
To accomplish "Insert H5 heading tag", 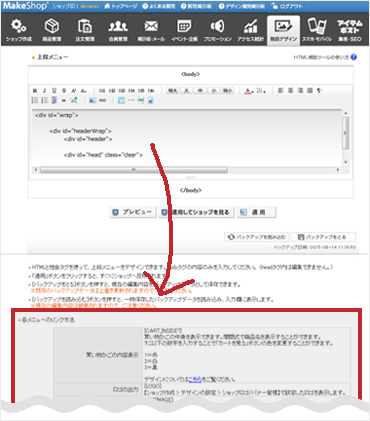I will point(141,91).
